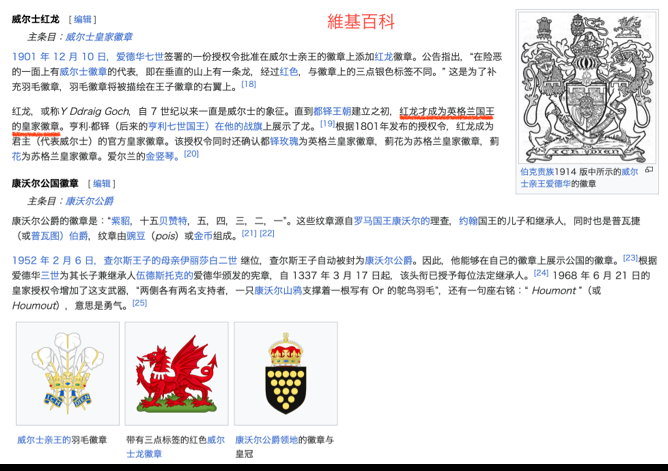Follow the 金币 link
The height and width of the screenshot is (471, 668).
point(203,236)
